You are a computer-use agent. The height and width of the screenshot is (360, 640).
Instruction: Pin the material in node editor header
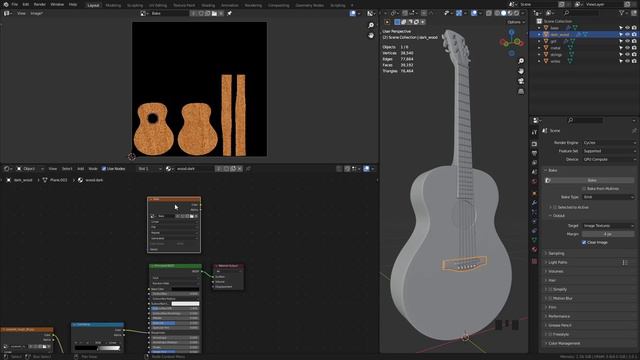pos(248,169)
